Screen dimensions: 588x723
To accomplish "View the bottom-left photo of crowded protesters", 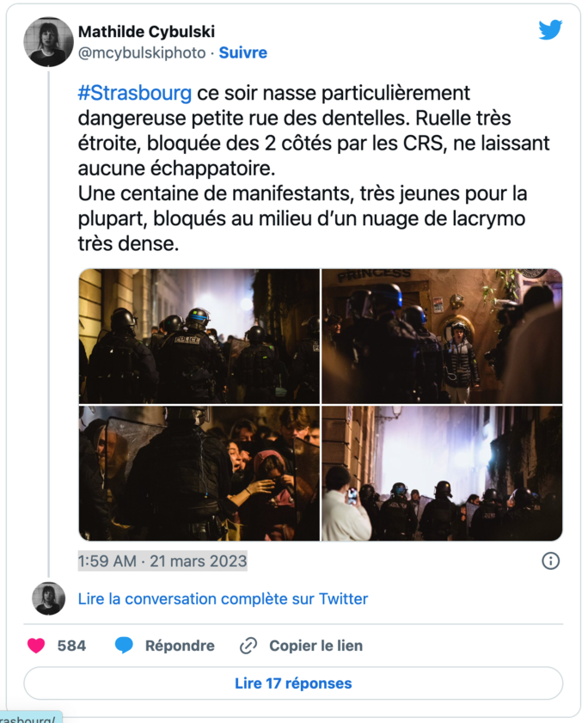I will [199, 474].
